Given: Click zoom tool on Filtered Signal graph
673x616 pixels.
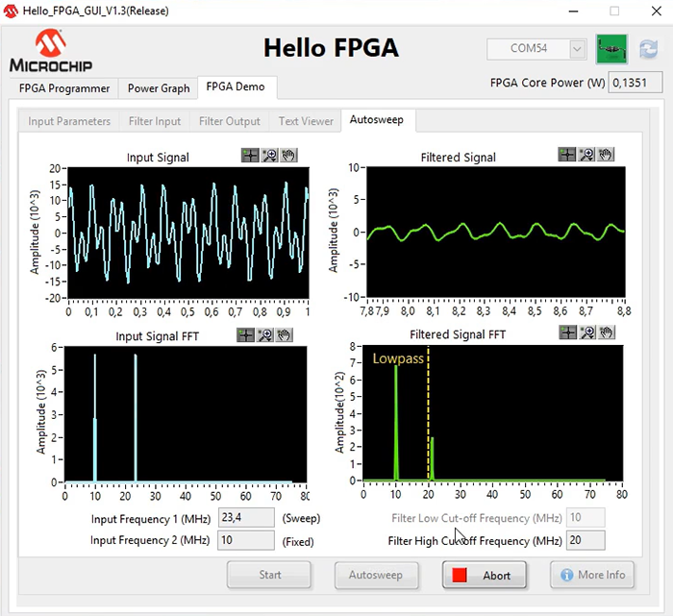Looking at the screenshot, I should click(586, 155).
